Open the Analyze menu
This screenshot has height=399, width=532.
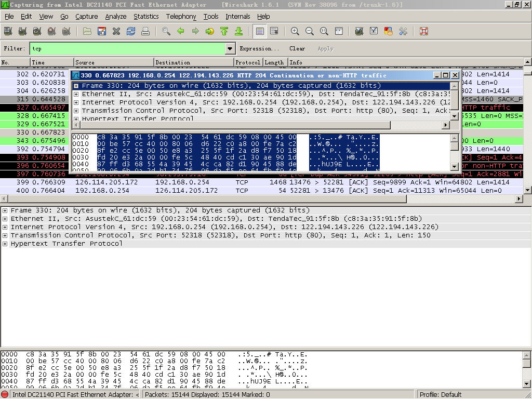[116, 16]
